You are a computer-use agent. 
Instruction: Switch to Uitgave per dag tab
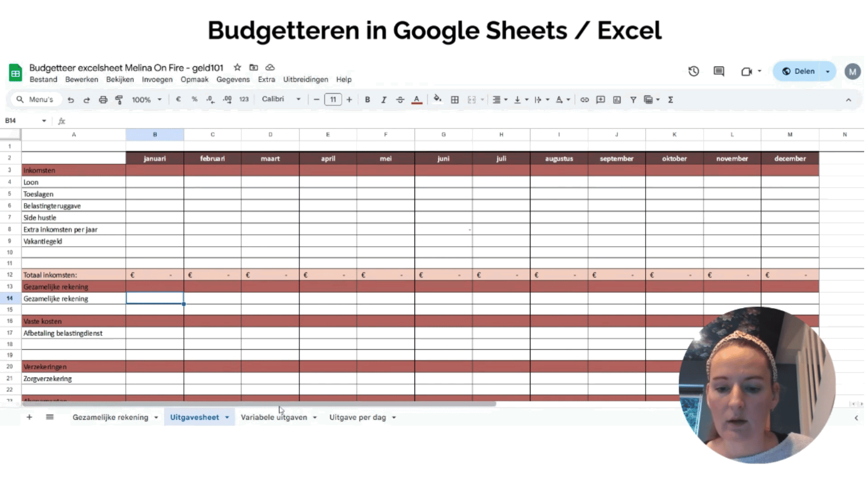tap(358, 417)
